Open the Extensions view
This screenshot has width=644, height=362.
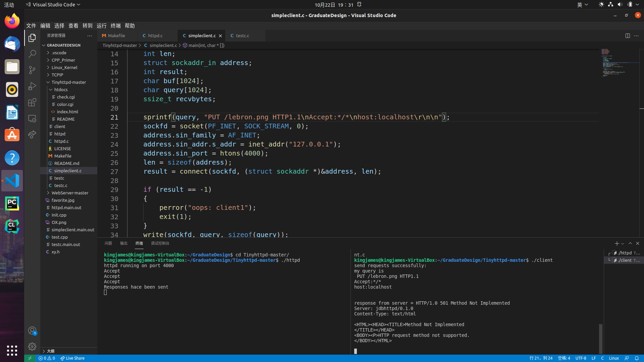click(32, 102)
